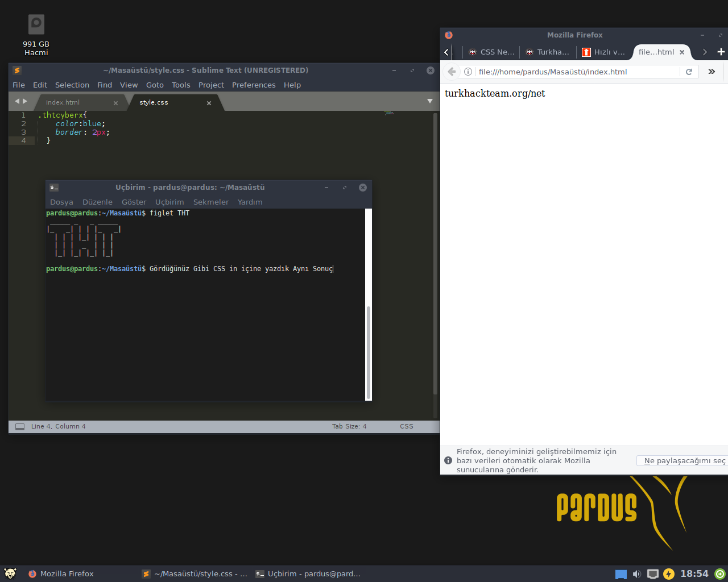Open the Tab Size: 4 indentation selector
Viewport: 728px width, 582px height.
pyautogui.click(x=349, y=426)
